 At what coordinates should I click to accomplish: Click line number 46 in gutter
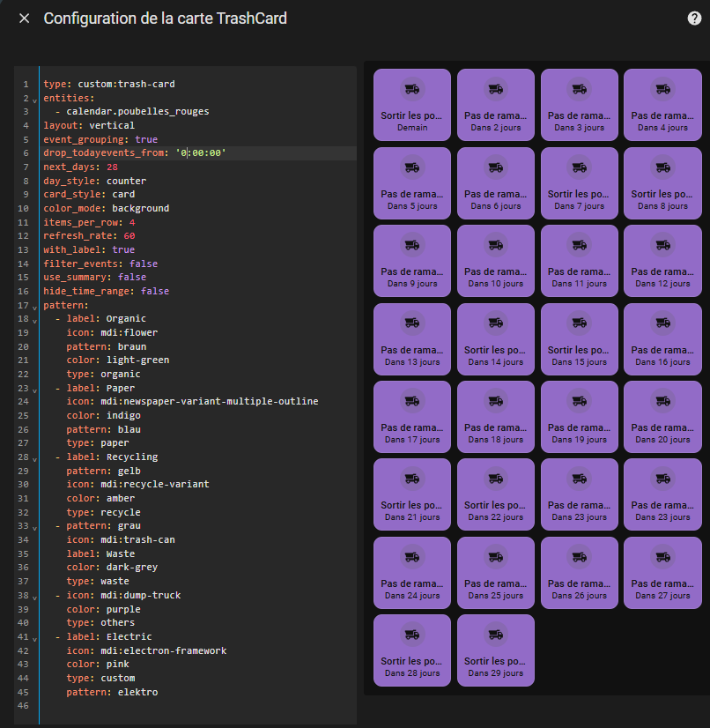(x=23, y=705)
